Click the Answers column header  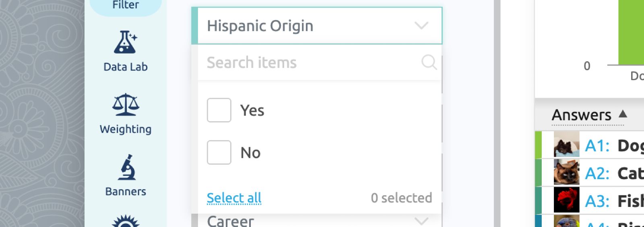[x=582, y=115]
